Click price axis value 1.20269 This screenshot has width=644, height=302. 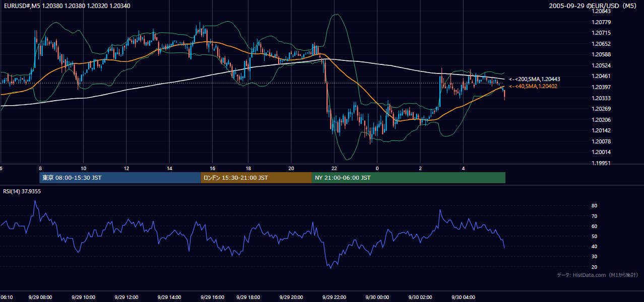pyautogui.click(x=602, y=109)
